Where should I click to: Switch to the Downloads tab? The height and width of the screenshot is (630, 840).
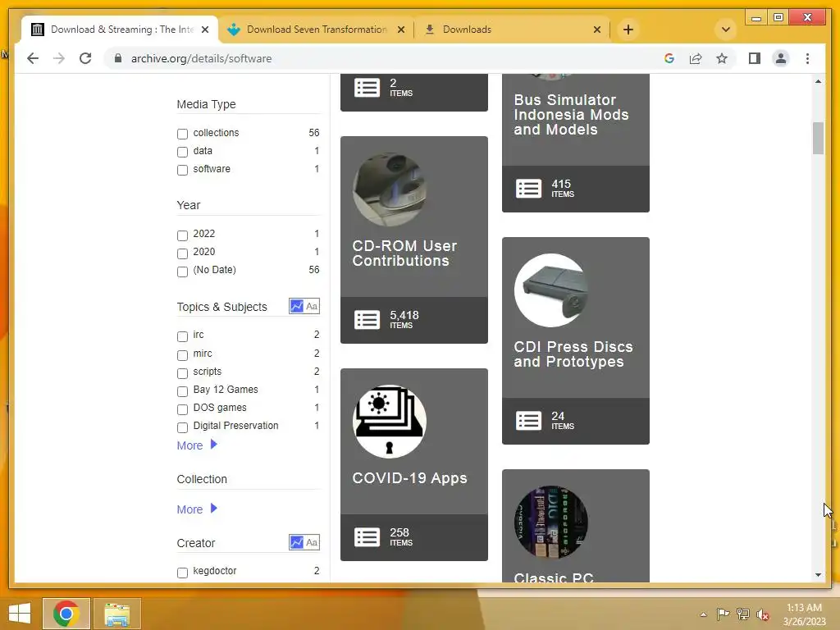[512, 30]
